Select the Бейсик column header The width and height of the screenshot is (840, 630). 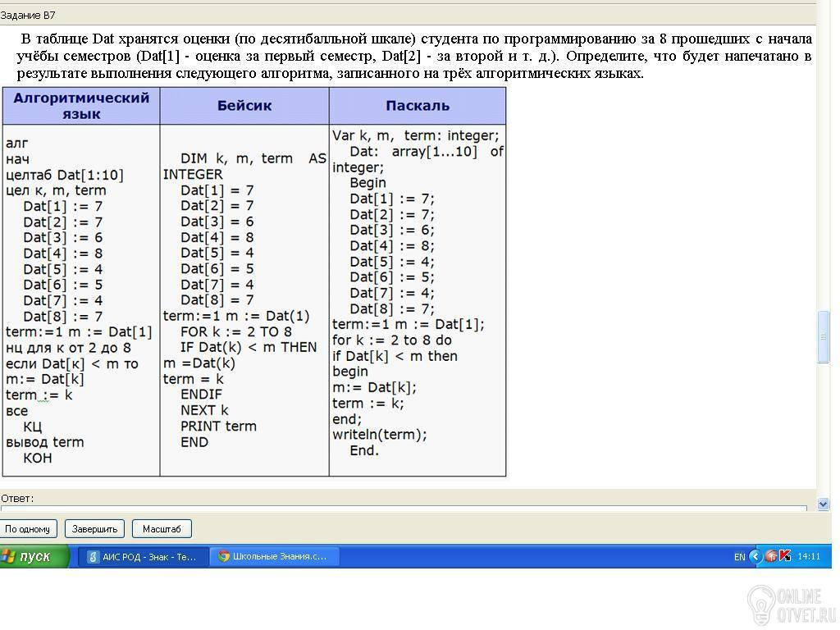click(244, 106)
